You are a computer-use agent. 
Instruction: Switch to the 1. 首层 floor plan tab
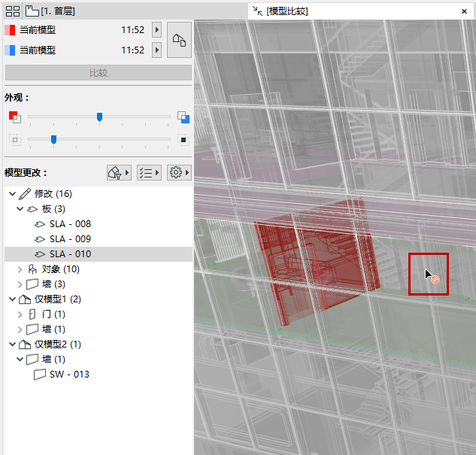pos(50,11)
